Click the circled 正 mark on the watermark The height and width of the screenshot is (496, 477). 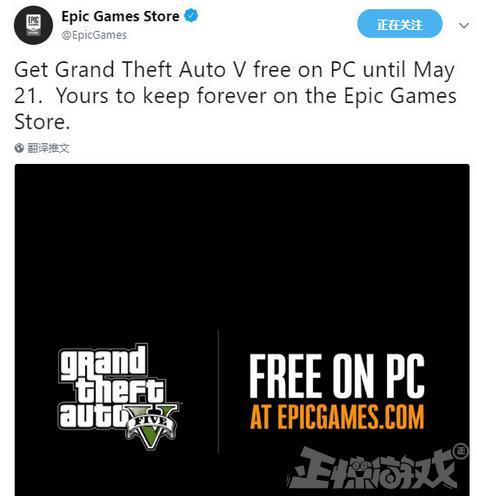pyautogui.click(x=461, y=451)
